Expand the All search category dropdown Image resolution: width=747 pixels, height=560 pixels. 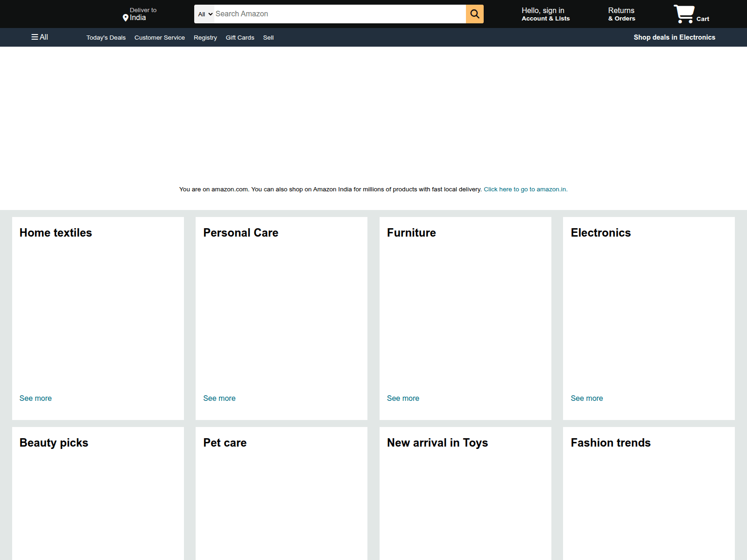pos(204,14)
